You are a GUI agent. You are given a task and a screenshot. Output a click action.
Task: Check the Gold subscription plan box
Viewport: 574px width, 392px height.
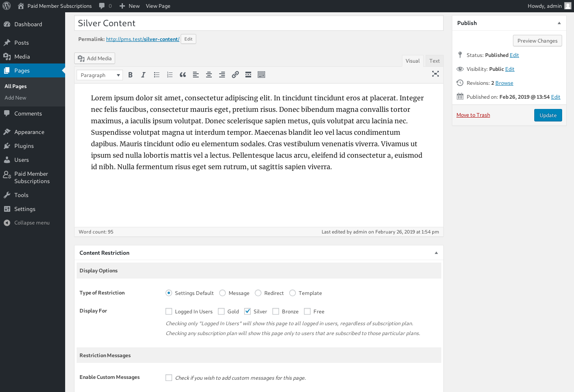tap(222, 311)
